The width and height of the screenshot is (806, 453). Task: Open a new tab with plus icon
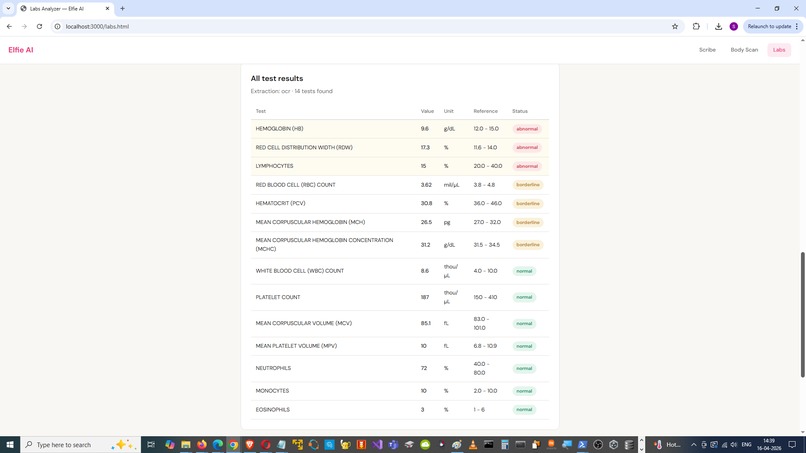[x=122, y=8]
